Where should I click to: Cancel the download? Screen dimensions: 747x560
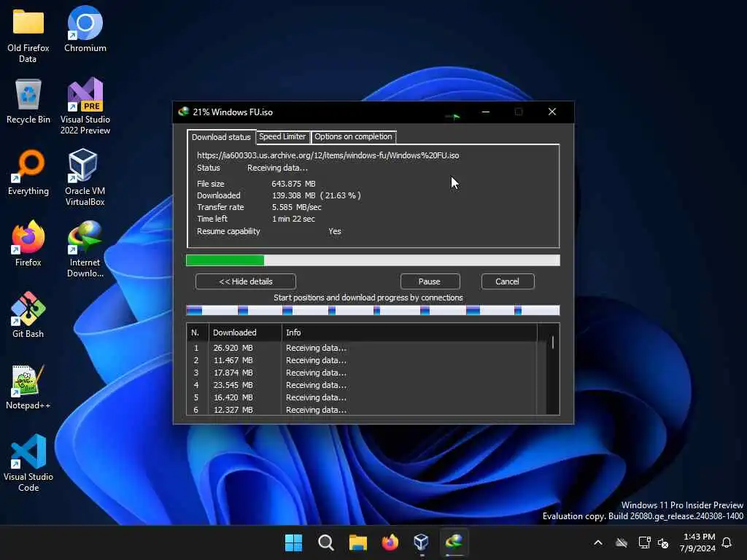pyautogui.click(x=508, y=281)
